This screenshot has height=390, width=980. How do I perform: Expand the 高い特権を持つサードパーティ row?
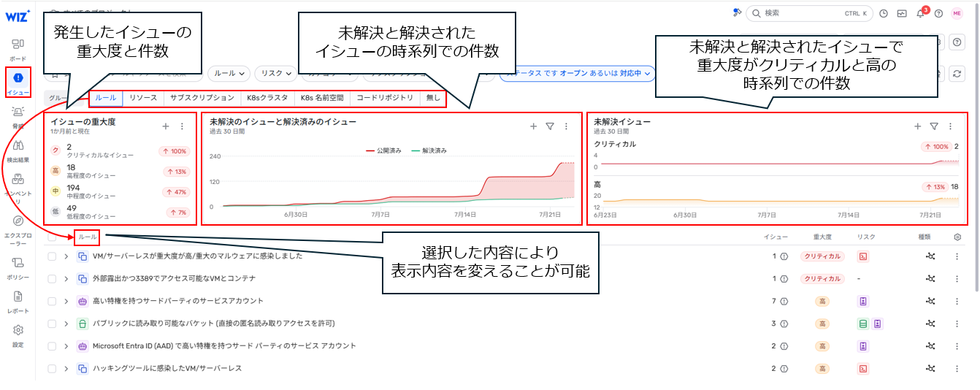[x=66, y=301]
